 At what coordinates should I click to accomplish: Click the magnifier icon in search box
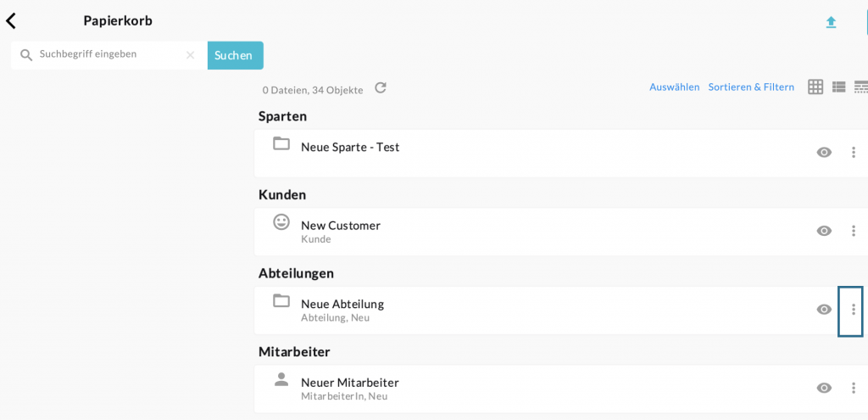[26, 55]
